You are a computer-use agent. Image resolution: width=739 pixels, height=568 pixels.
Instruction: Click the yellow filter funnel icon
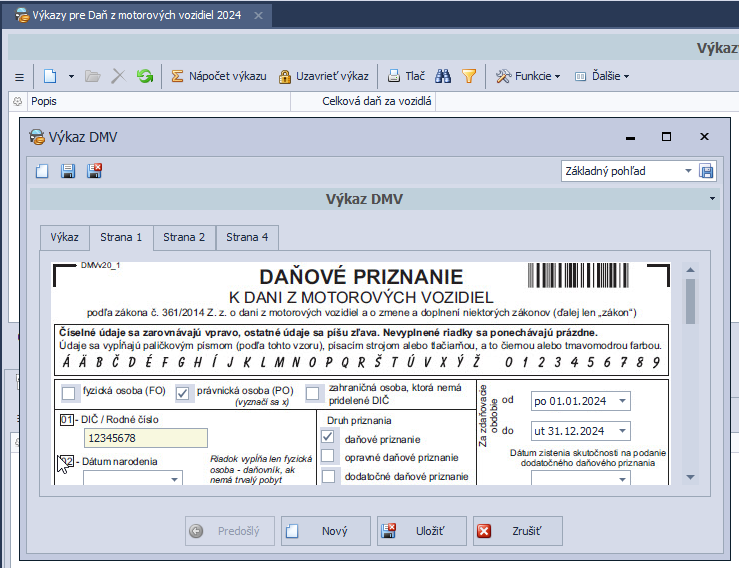coord(468,76)
